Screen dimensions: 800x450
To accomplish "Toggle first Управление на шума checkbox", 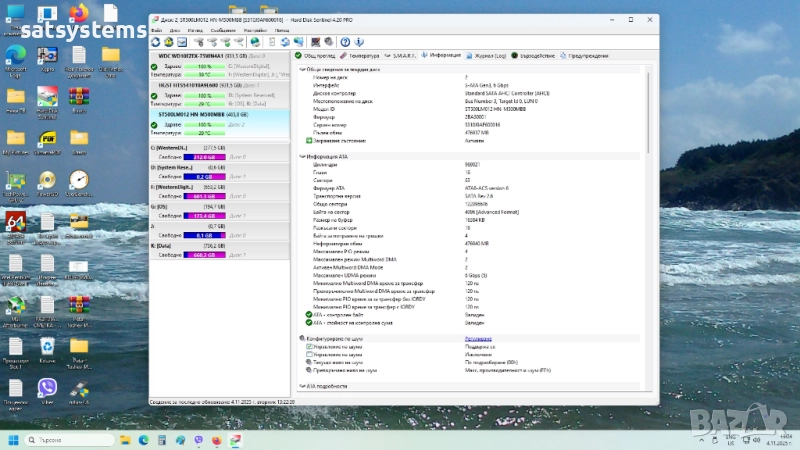I will pyautogui.click(x=308, y=347).
